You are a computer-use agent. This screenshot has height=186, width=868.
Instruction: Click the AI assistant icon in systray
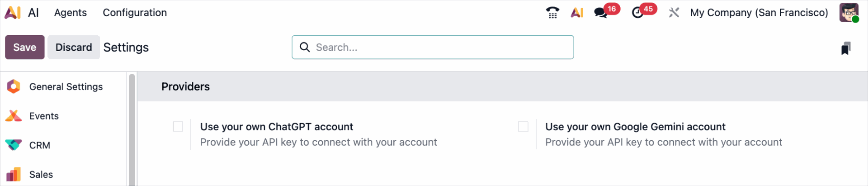pyautogui.click(x=576, y=13)
